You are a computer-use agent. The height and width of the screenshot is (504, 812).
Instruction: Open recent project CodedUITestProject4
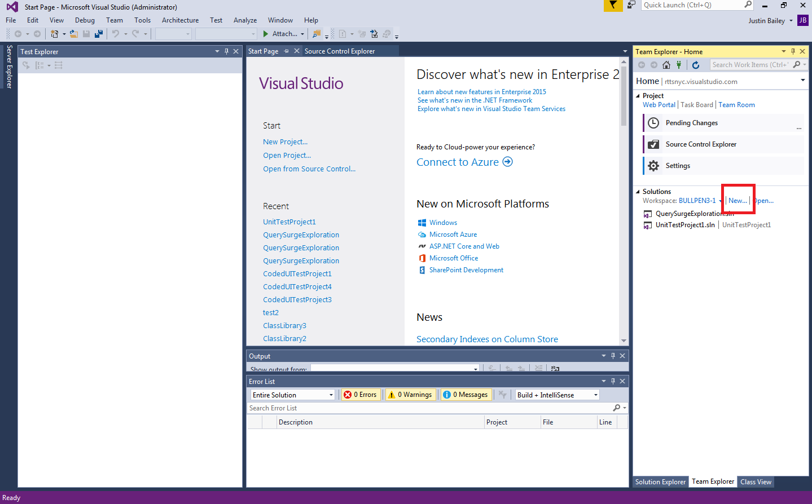click(297, 287)
